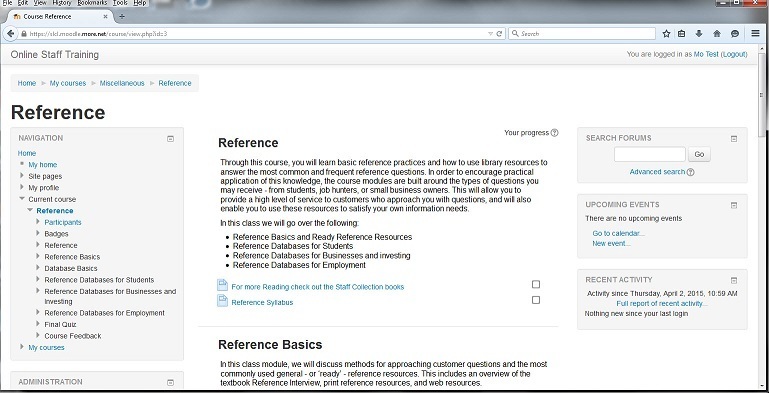Open the downloads arrow icon
Viewport: 769px width, 393px height.
pyautogui.click(x=699, y=34)
